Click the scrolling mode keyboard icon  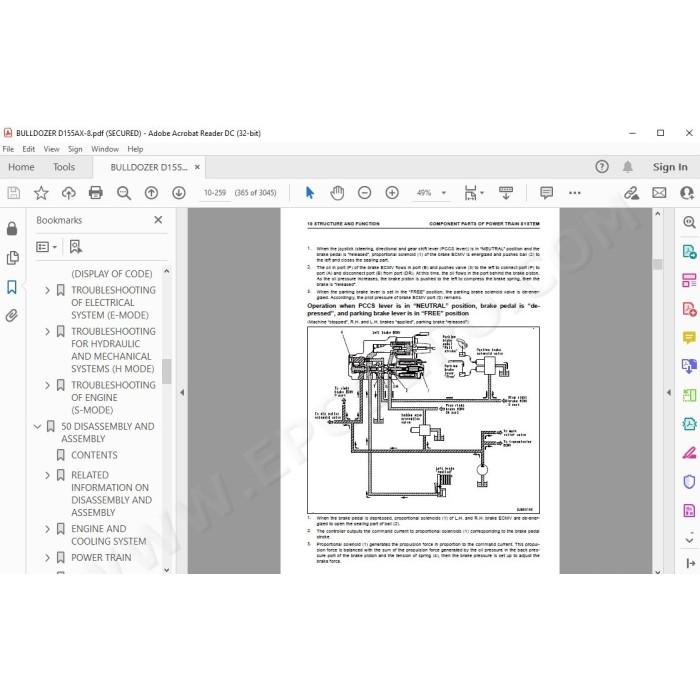(x=506, y=193)
